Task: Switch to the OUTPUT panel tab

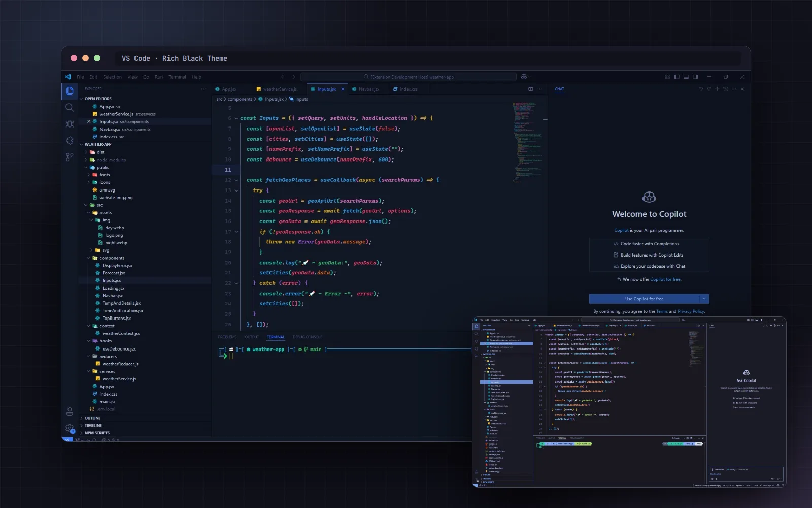Action: tap(252, 337)
